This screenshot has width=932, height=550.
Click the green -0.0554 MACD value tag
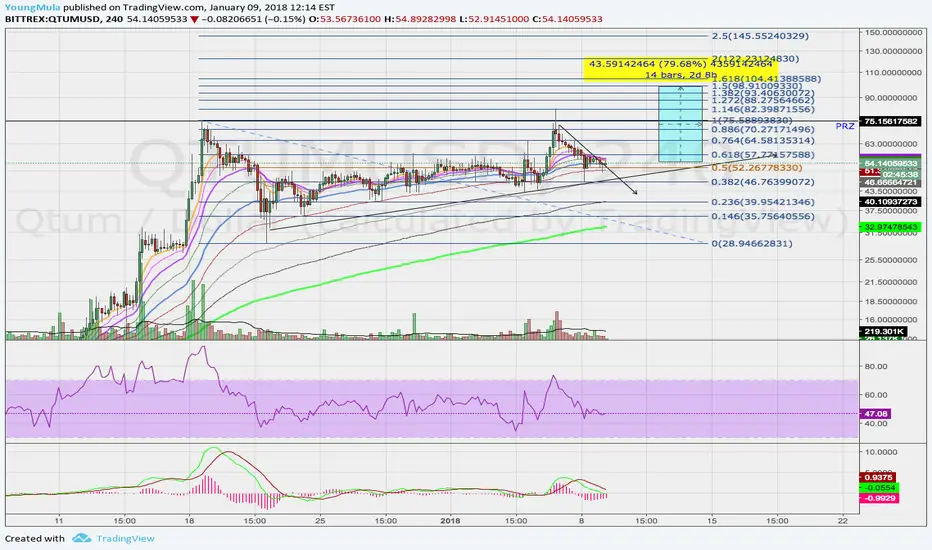879,488
